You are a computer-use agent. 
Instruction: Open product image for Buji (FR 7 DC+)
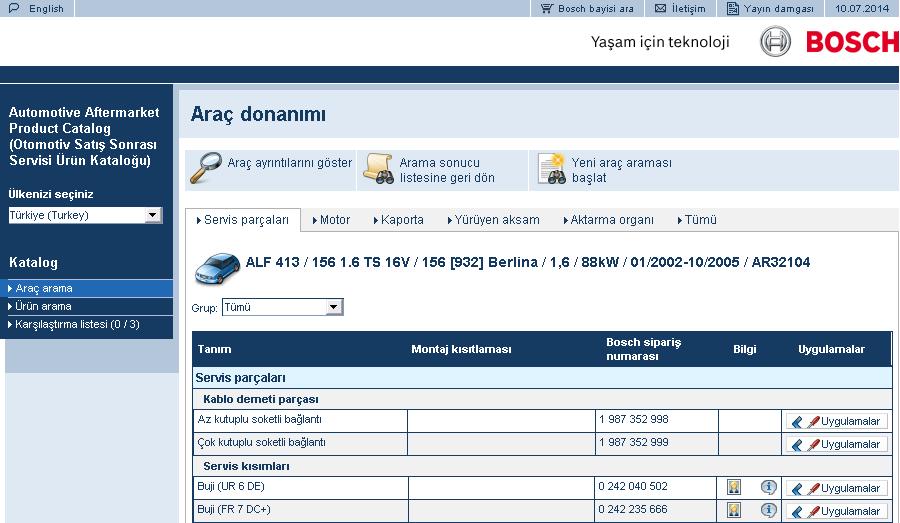click(x=735, y=511)
